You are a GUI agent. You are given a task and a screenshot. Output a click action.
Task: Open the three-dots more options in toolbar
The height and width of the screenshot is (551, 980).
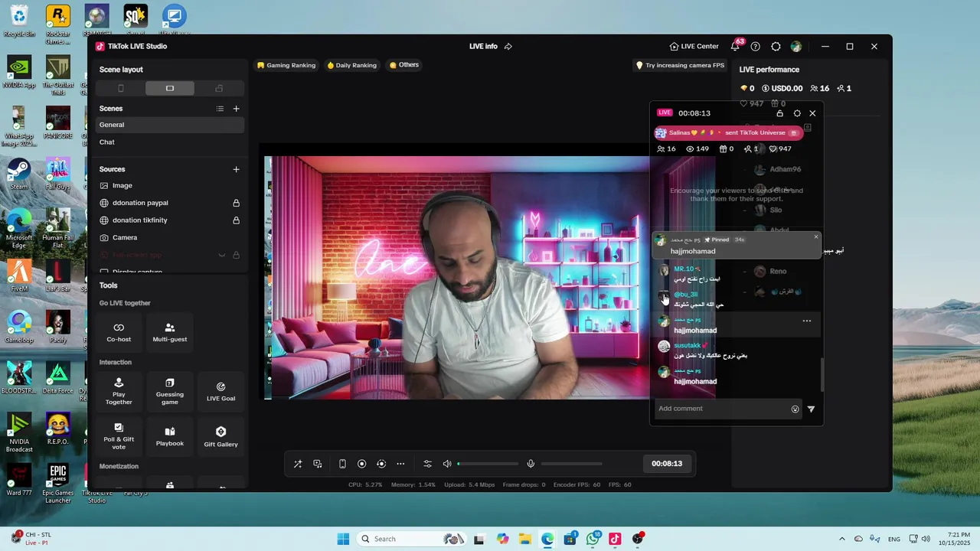coord(400,464)
